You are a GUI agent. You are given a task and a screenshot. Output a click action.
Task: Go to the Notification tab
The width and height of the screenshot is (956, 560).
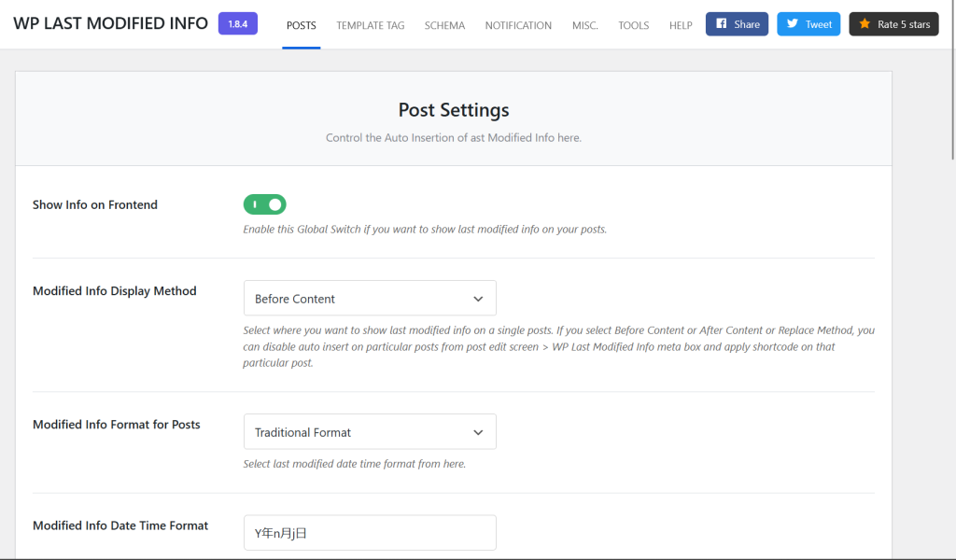pyautogui.click(x=518, y=25)
